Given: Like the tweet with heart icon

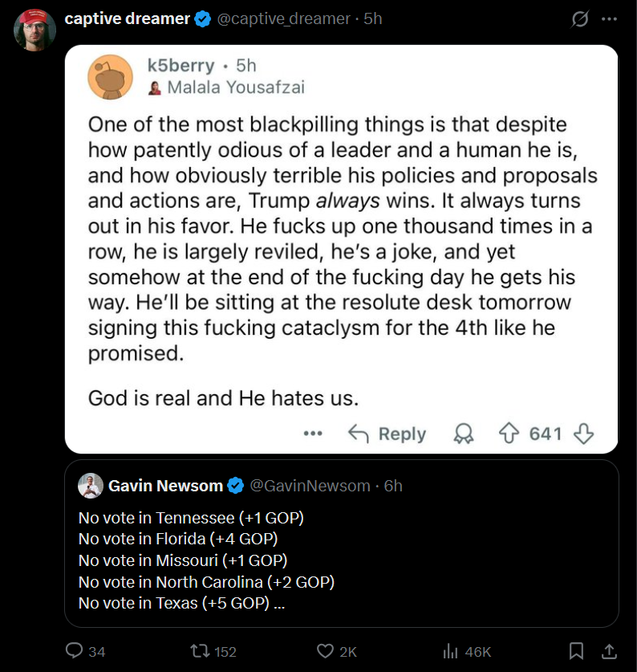Looking at the screenshot, I should point(325,650).
